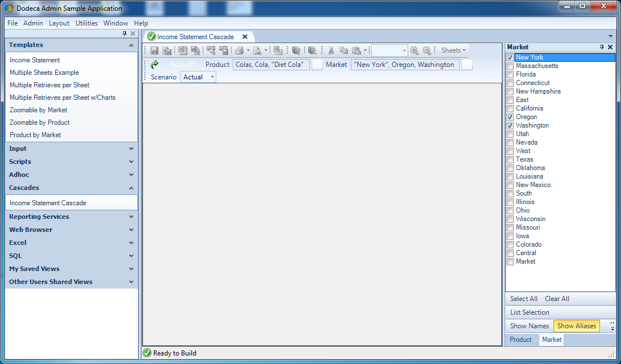Open the Scenario dropdown showing Actual

tap(198, 77)
